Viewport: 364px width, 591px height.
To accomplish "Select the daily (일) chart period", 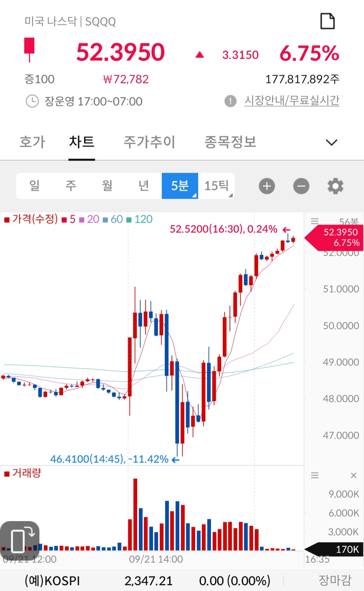I will click(x=34, y=186).
